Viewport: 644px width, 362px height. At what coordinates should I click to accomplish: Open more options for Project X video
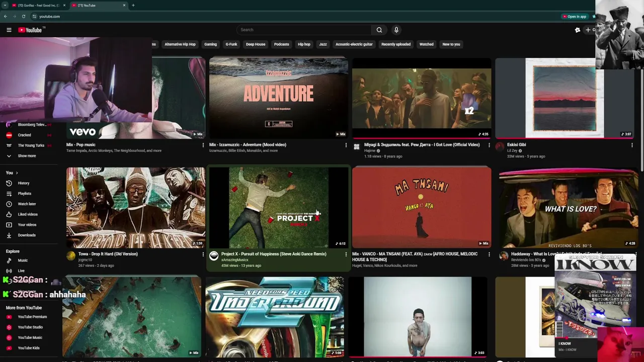[346, 254]
